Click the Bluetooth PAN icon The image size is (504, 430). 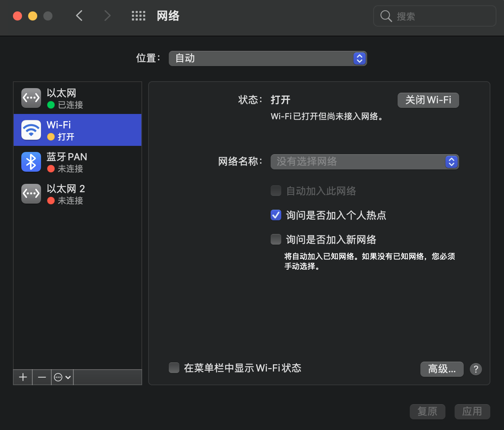click(x=31, y=162)
